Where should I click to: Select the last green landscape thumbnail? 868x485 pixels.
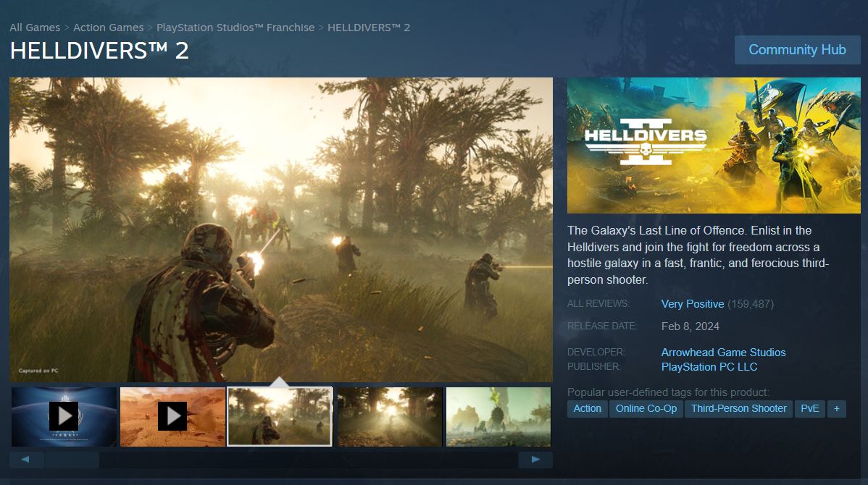(x=498, y=416)
